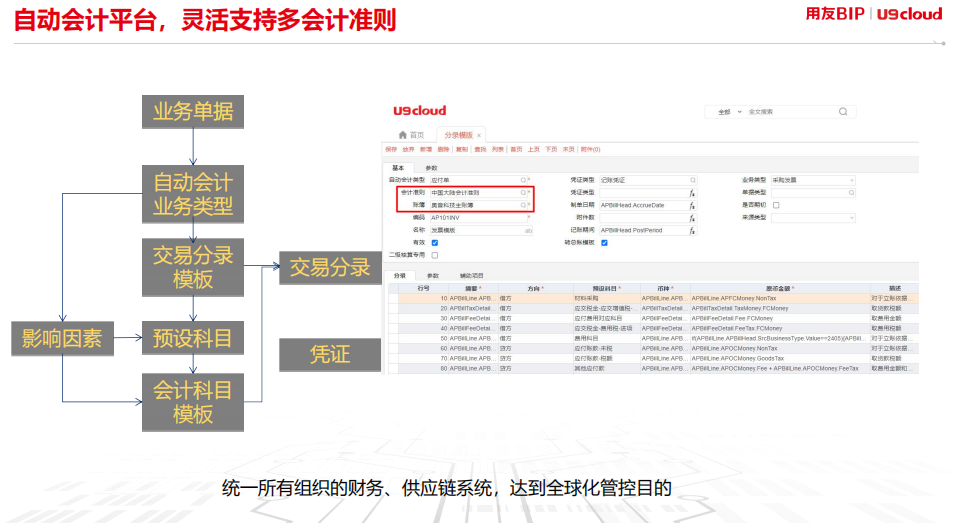957x523 pixels.
Task: Select grid row 80 with 其他应付款
Action: (653, 369)
